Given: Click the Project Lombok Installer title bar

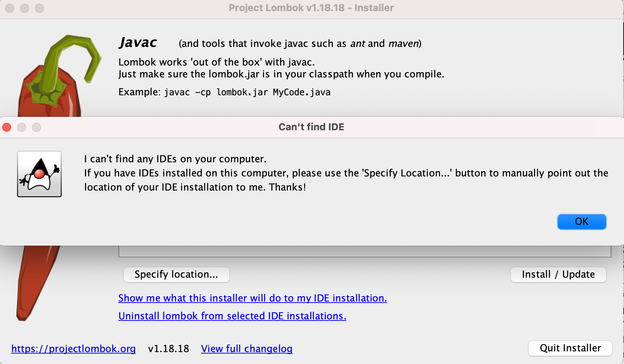Looking at the screenshot, I should pyautogui.click(x=311, y=8).
